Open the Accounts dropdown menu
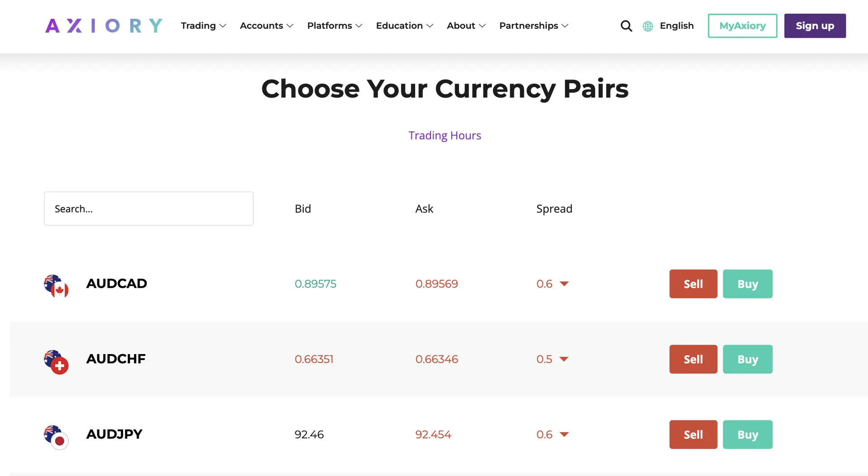Viewport: 868px width, 476px height. pos(266,26)
